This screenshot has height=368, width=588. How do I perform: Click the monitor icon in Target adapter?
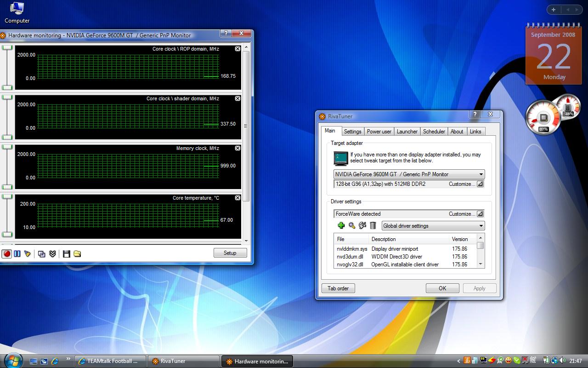coord(340,158)
